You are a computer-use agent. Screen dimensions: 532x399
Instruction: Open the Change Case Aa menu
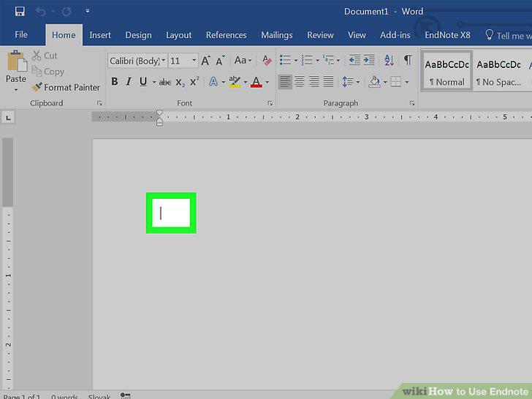pos(243,61)
